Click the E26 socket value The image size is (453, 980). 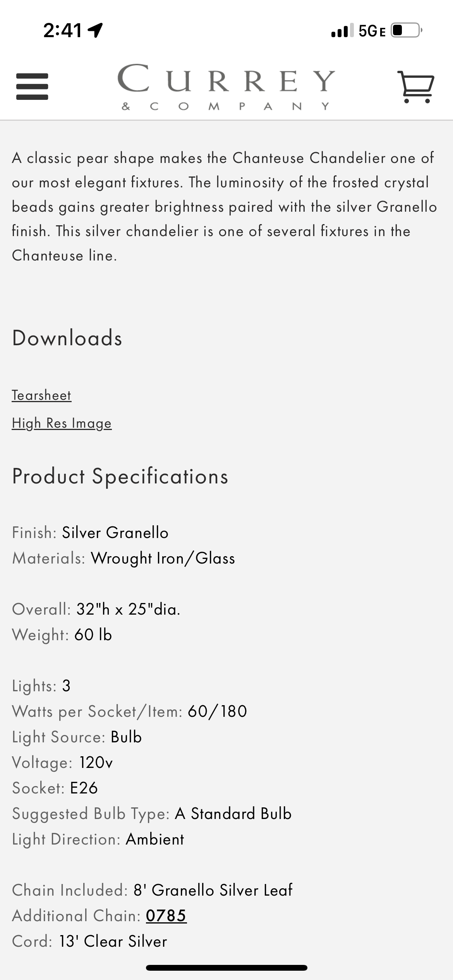tap(84, 788)
